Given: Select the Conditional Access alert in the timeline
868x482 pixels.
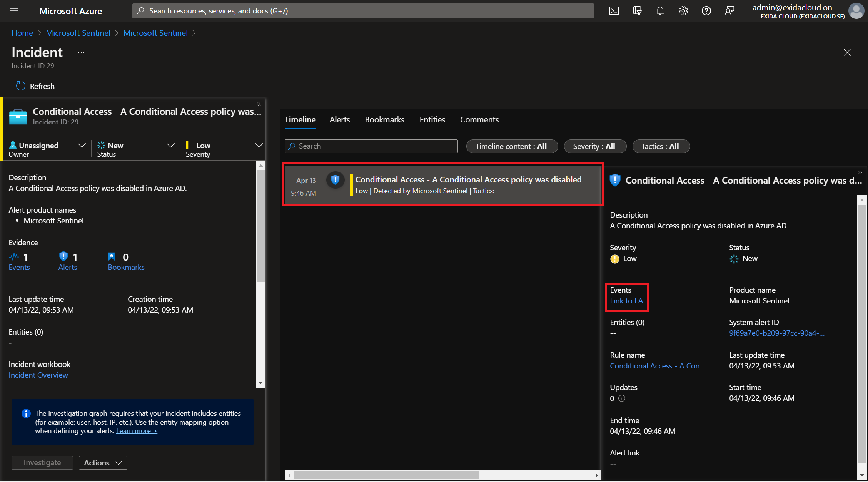Looking at the screenshot, I should click(442, 185).
